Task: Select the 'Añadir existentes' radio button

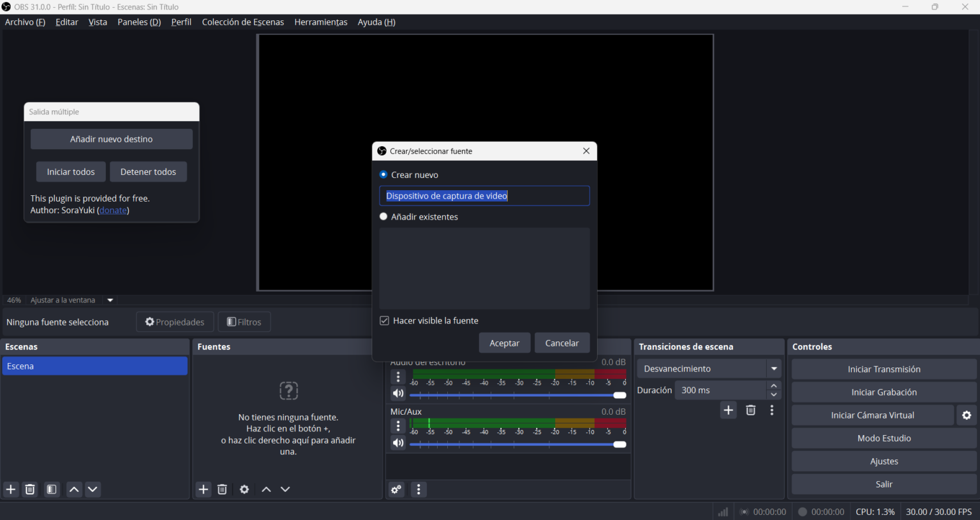Action: (383, 217)
